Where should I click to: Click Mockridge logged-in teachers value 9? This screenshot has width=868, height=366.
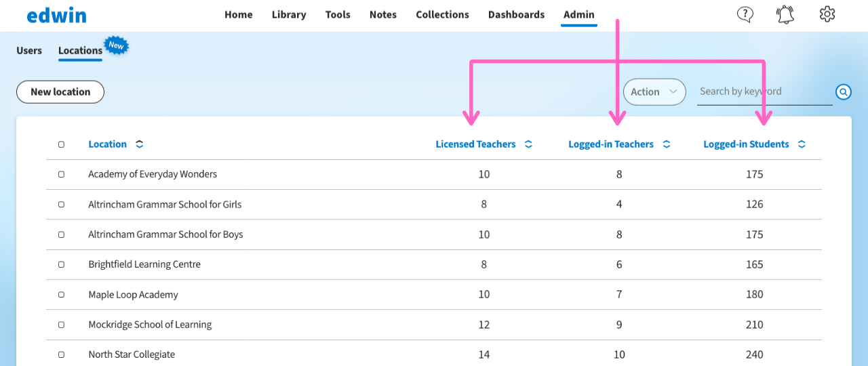click(x=619, y=325)
